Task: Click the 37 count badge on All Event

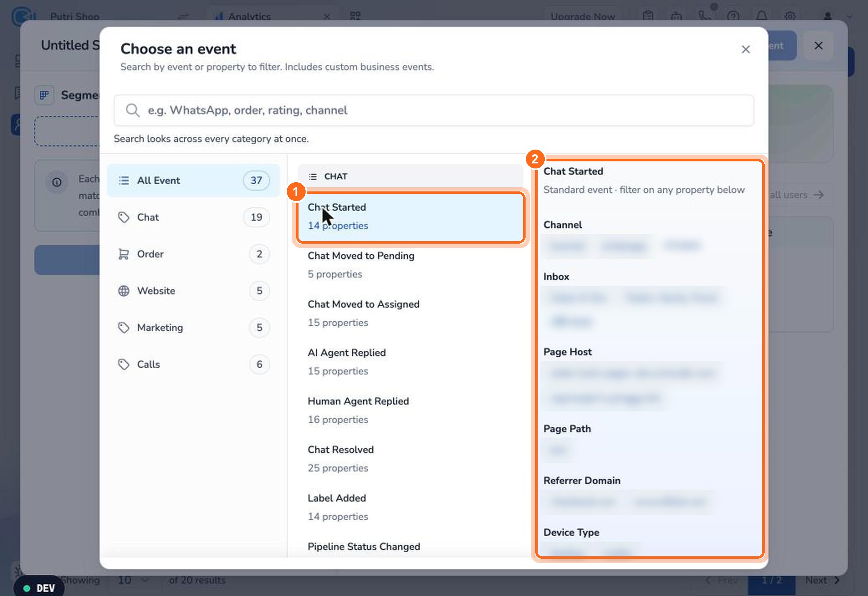Action: coord(256,181)
